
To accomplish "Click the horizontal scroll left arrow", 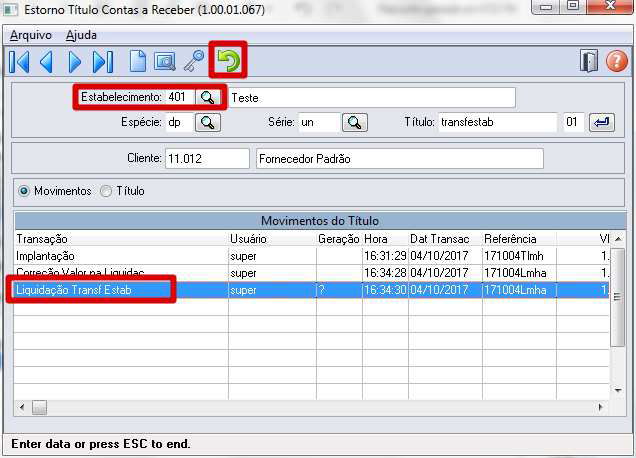I will click(x=22, y=407).
